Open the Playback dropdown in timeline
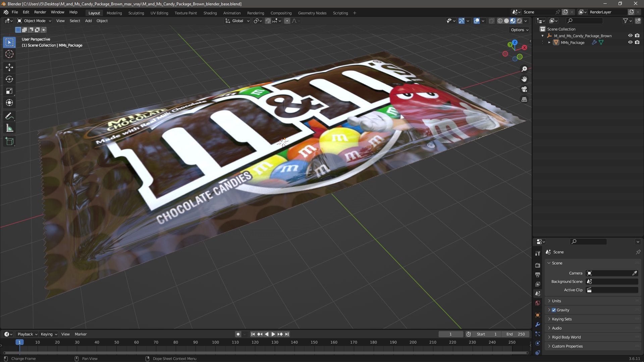 click(27, 334)
